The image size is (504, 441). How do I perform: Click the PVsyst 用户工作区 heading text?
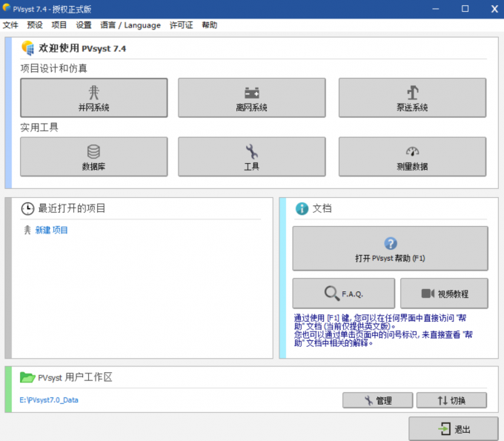point(75,377)
